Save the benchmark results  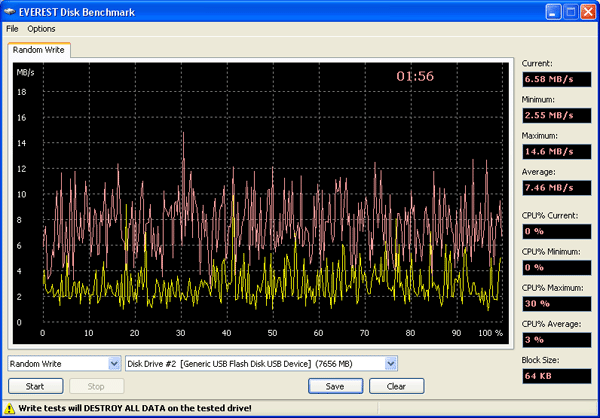coord(335,386)
